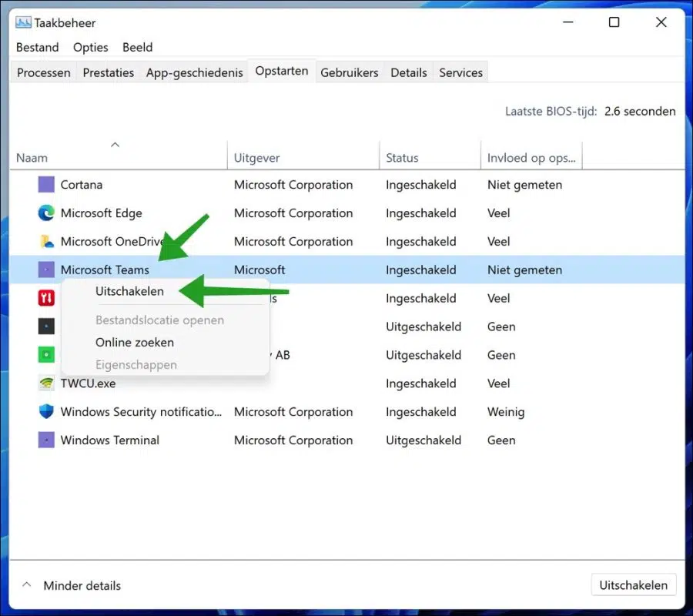The width and height of the screenshot is (693, 616).
Task: Click the green square startup icon
Action: point(46,355)
